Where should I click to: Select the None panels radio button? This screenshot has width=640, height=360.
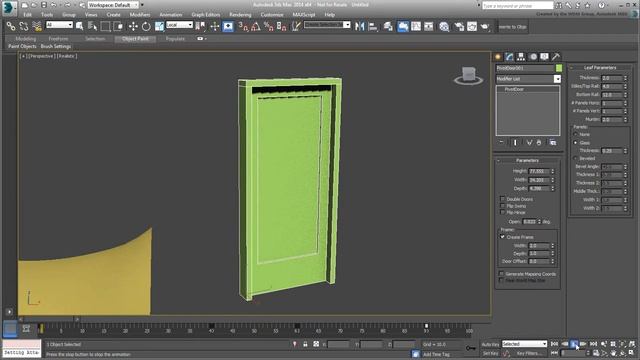576,134
